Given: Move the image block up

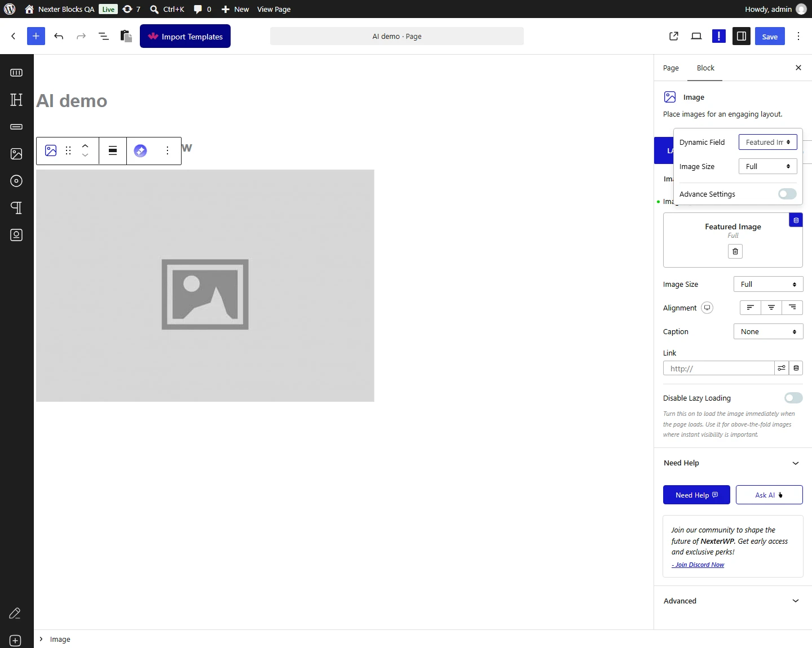Looking at the screenshot, I should coord(85,146).
